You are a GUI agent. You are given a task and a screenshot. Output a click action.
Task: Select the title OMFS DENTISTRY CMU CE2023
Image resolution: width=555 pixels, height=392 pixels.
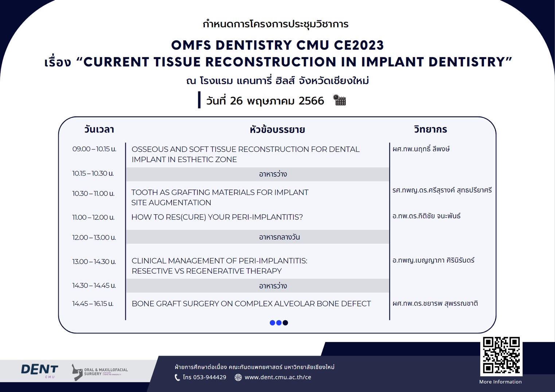pyautogui.click(x=277, y=45)
